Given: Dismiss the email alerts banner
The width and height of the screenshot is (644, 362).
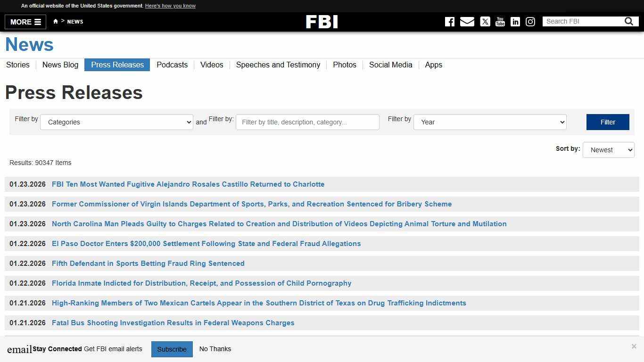Looking at the screenshot, I should tap(634, 346).
